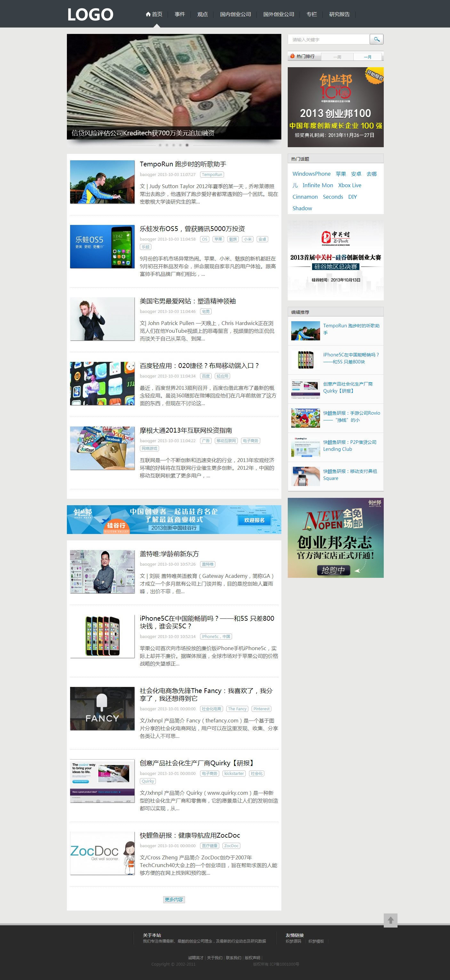Open the Kreditech money slideshow image
Viewport: 450px width, 980px height.
point(174,86)
